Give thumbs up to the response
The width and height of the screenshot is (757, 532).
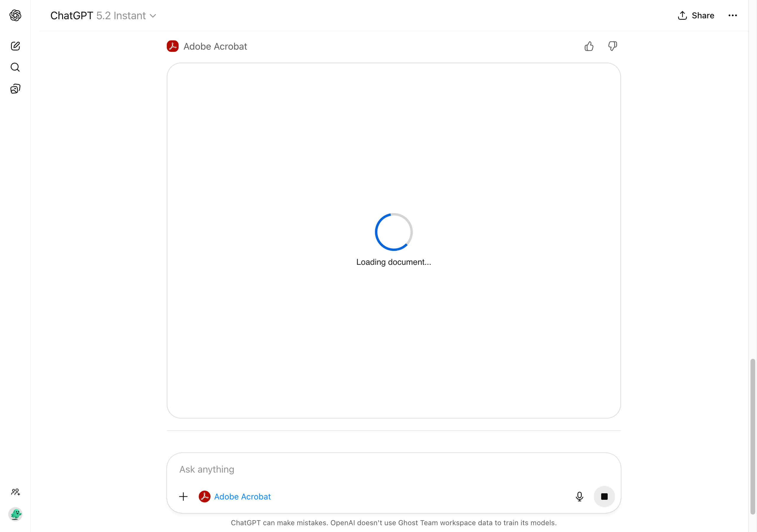pos(589,46)
